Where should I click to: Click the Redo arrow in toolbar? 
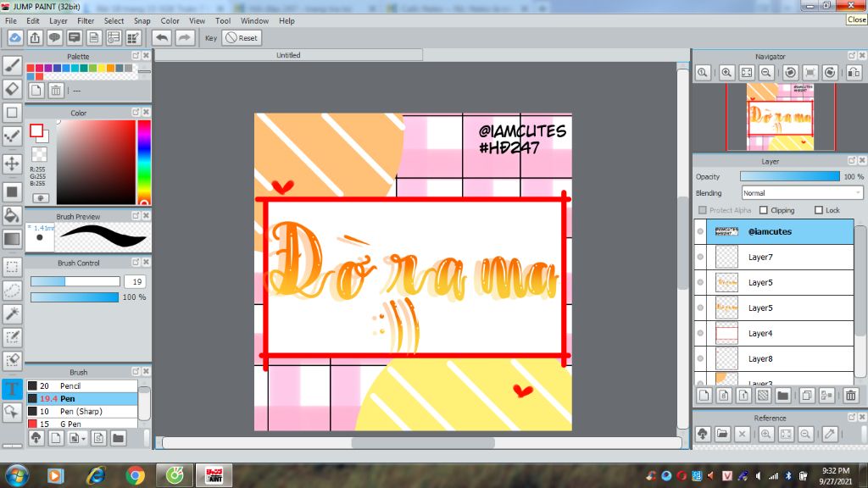point(184,37)
